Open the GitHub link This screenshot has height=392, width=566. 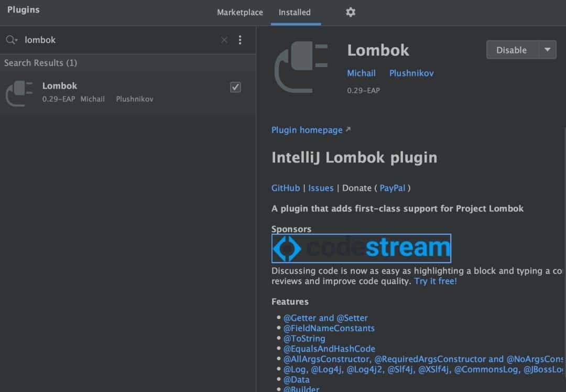286,188
